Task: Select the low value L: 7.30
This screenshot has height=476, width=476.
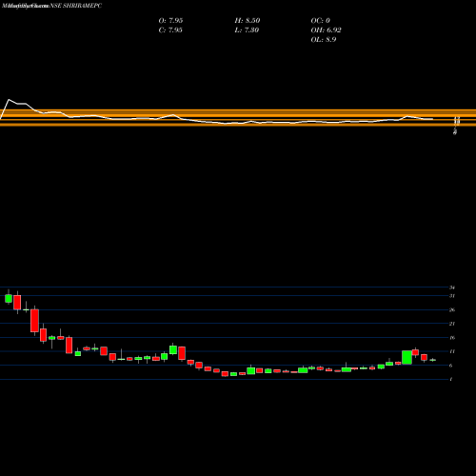Action: (247, 30)
